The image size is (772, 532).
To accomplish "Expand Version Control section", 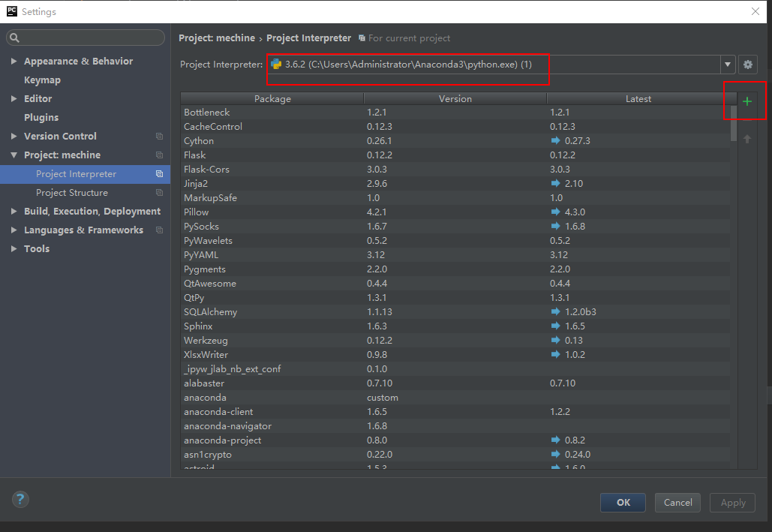I will [x=14, y=136].
